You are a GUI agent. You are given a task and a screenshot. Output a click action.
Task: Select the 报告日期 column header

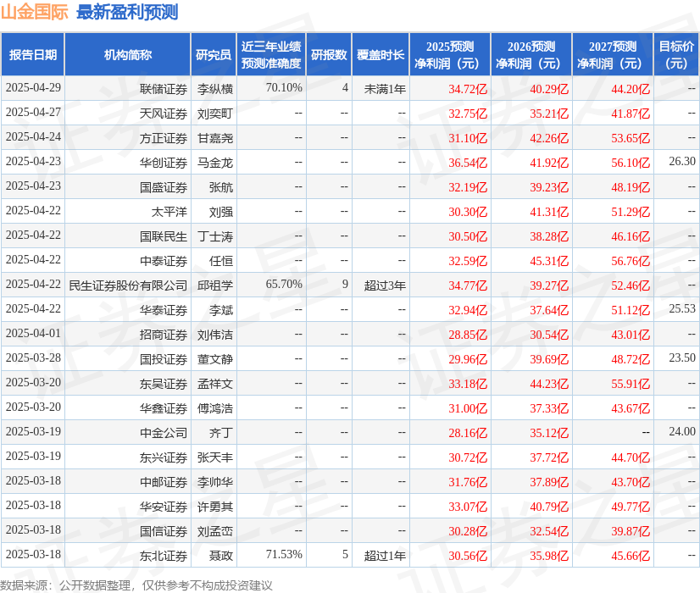coord(36,53)
